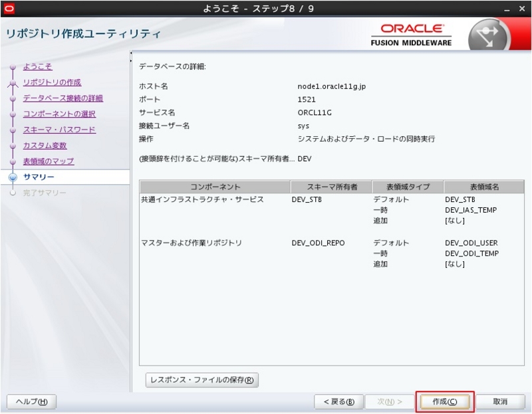This screenshot has width=532, height=414.
Task: Go back with 戻る(B) button
Action: click(338, 402)
